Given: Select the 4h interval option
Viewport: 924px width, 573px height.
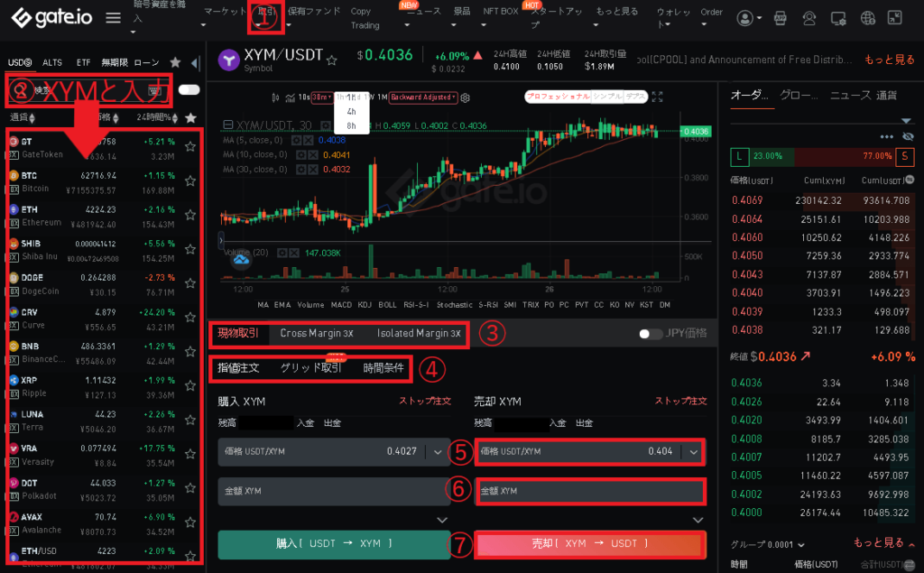Looking at the screenshot, I should pos(351,111).
